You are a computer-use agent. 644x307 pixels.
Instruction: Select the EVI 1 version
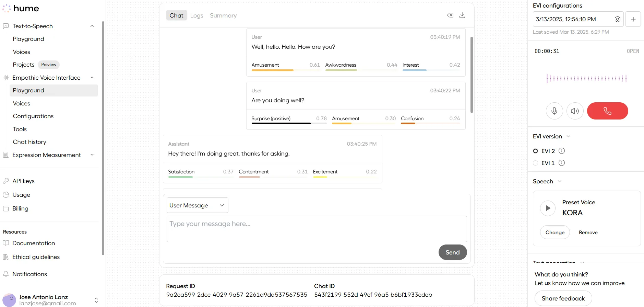click(536, 163)
